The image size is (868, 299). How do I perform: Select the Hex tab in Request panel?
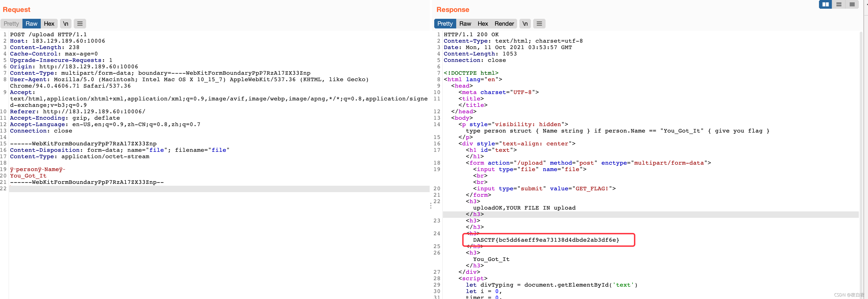click(49, 24)
